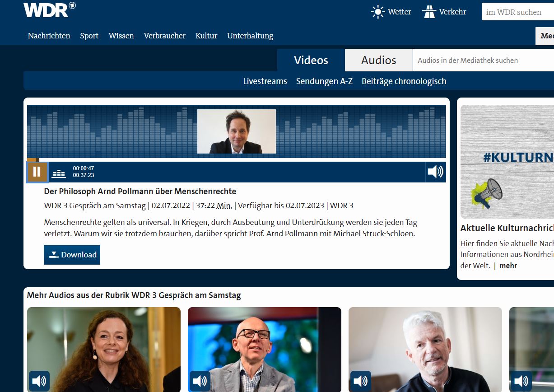Open Unterhaltung menu
The height and width of the screenshot is (392, 554).
click(x=250, y=36)
